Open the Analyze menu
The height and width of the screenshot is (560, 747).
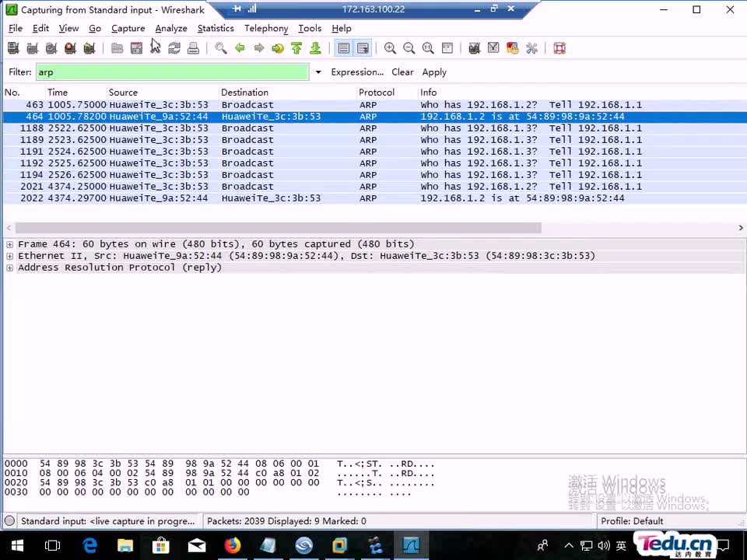click(171, 29)
